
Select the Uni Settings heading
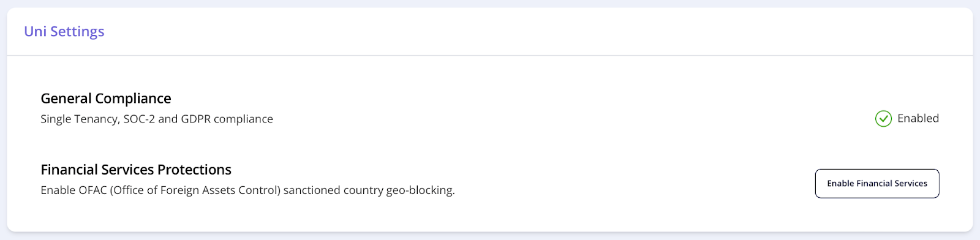pos(64,32)
